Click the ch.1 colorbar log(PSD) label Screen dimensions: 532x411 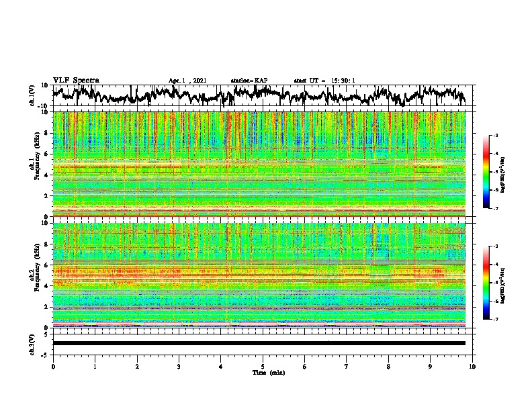click(502, 175)
